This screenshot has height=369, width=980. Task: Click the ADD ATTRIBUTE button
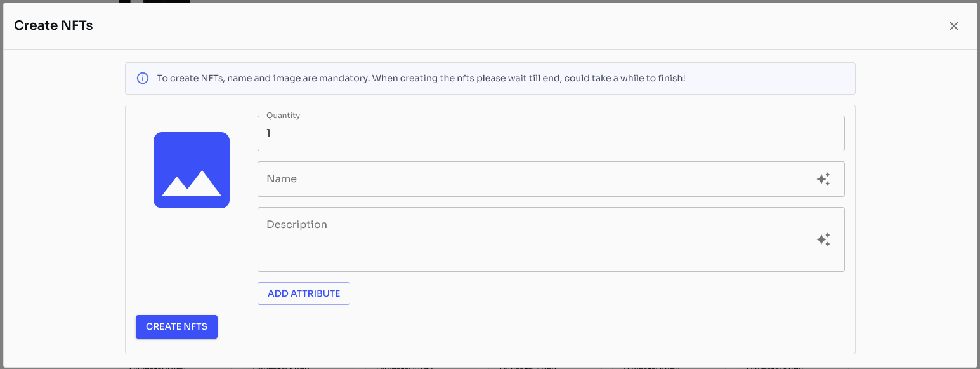point(304,293)
